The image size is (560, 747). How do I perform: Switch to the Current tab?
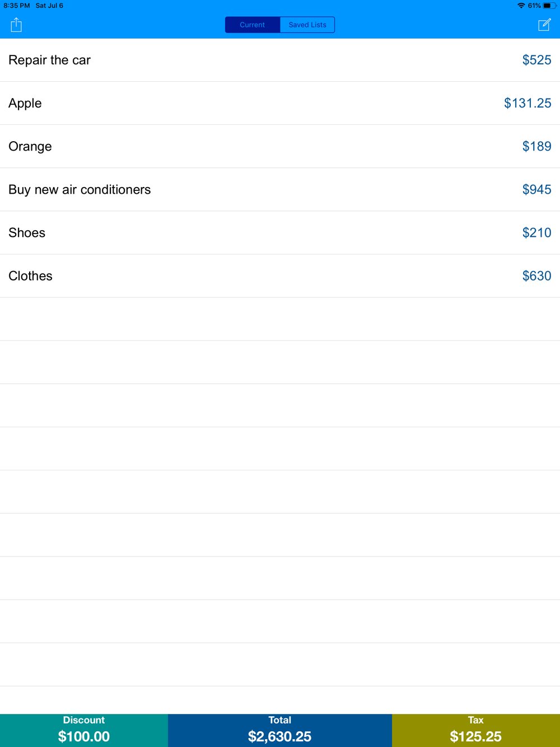tap(253, 25)
